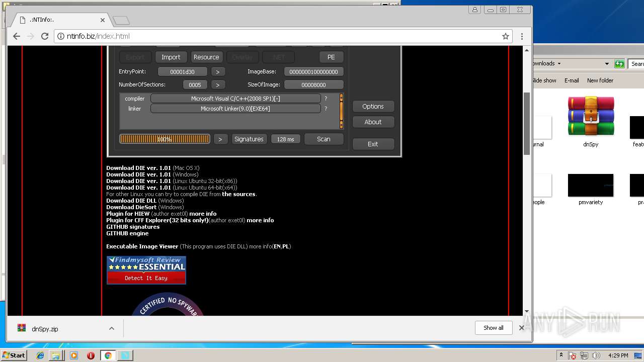Click About button in DIE screenshot
644x362 pixels.
point(373,122)
